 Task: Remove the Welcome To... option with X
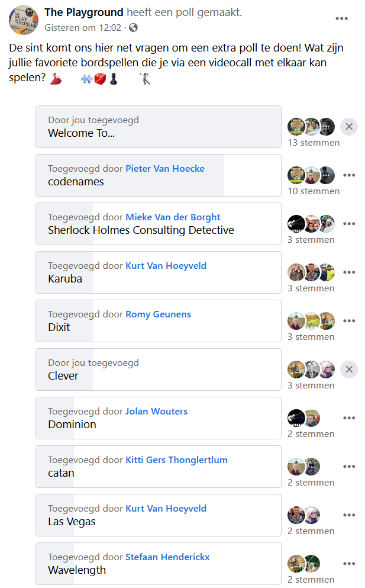pyautogui.click(x=349, y=127)
